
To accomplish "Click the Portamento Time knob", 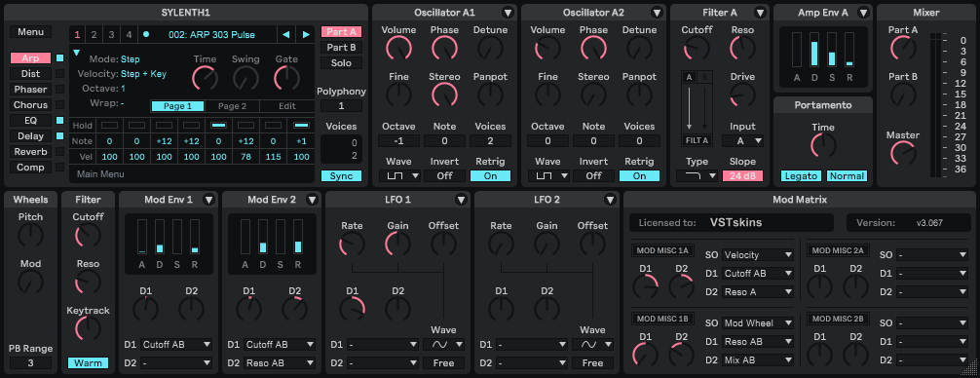I will (823, 145).
